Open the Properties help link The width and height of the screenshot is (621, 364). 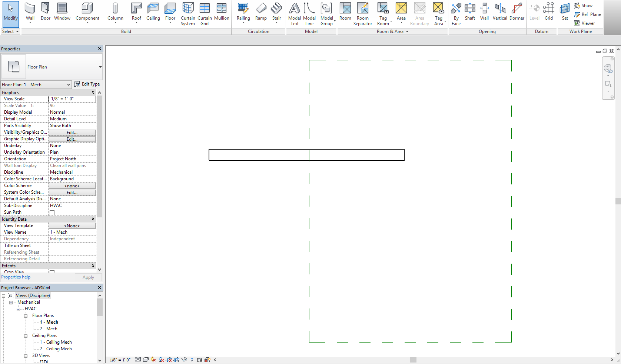click(16, 277)
